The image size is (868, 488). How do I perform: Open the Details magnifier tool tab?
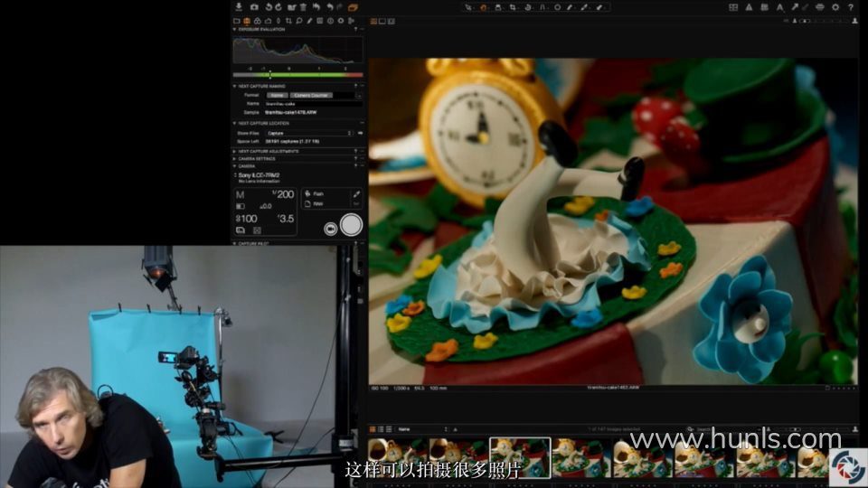[x=299, y=21]
